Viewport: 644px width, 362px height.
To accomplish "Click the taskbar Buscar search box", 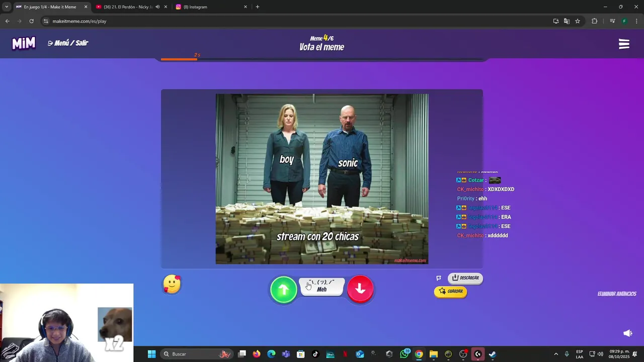I will [x=198, y=354].
